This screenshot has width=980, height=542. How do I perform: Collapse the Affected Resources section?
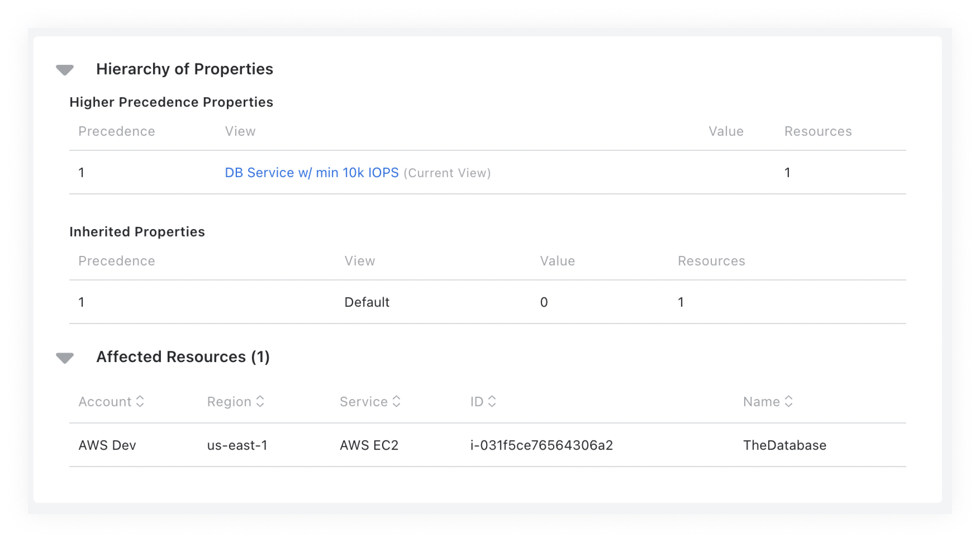[65, 358]
